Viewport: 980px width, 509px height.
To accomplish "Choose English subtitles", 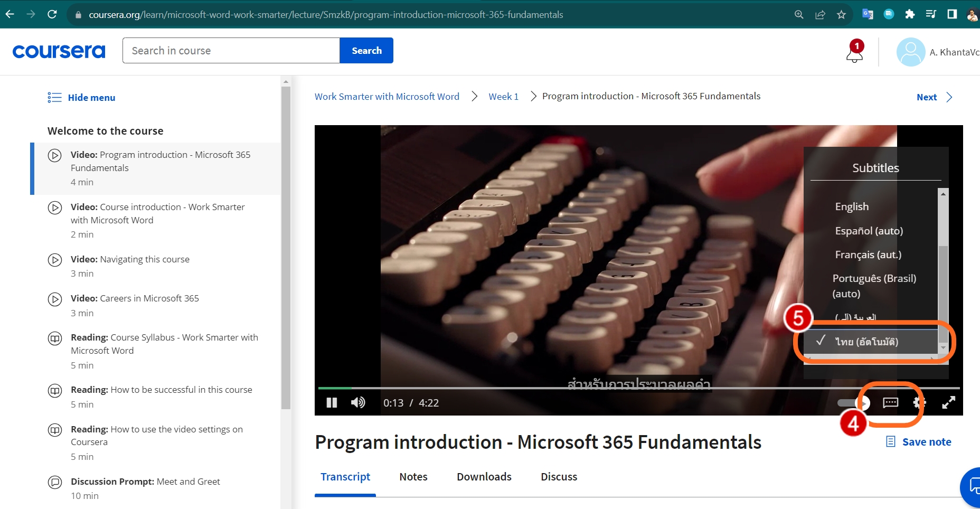I will click(x=852, y=206).
